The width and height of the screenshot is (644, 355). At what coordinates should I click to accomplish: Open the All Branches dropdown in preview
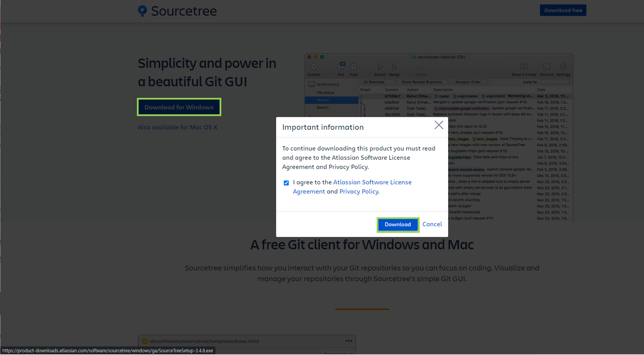click(x=379, y=82)
